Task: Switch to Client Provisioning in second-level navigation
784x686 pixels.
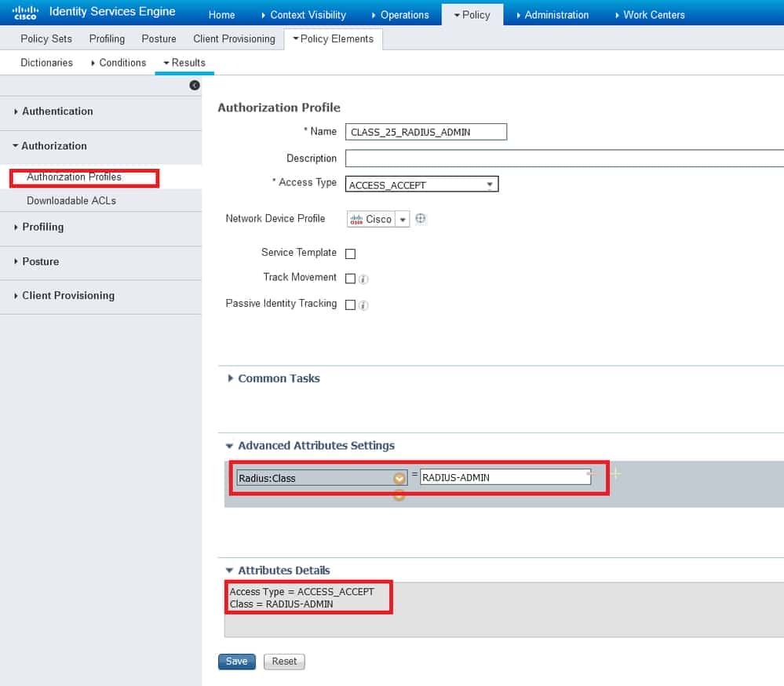Action: [234, 38]
